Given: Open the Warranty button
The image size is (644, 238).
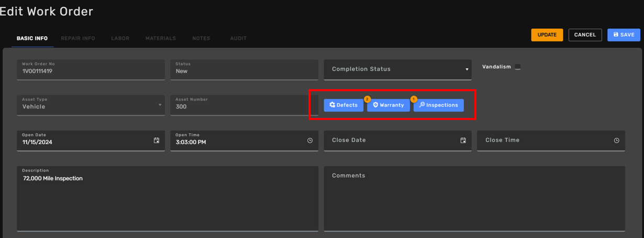Looking at the screenshot, I should point(388,105).
